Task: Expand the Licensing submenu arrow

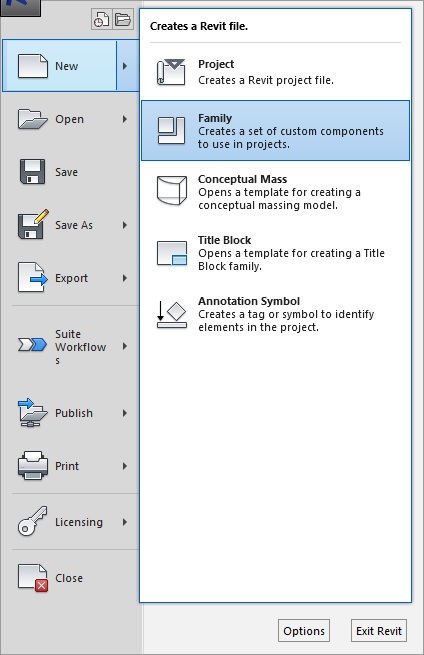Action: pyautogui.click(x=125, y=522)
